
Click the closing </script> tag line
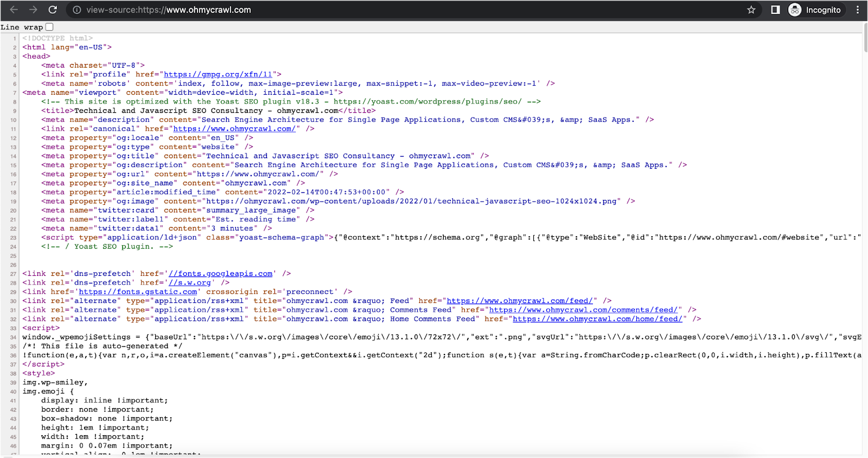tap(43, 364)
